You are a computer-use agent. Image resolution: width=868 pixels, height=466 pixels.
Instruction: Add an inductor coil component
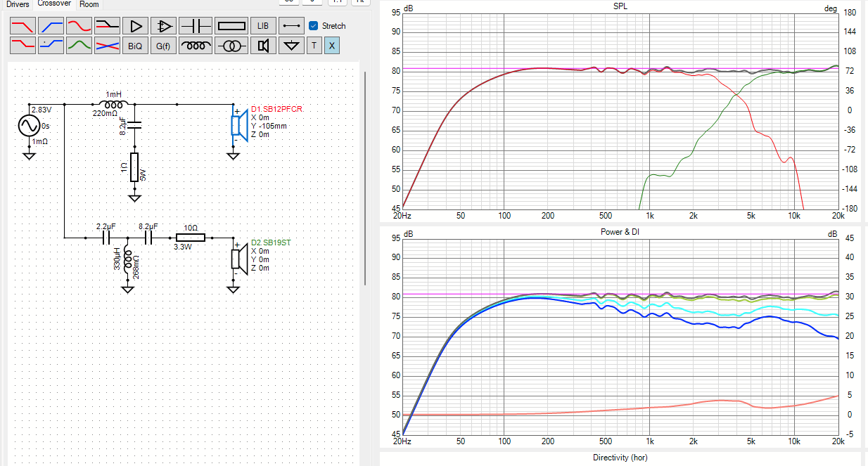[x=196, y=46]
